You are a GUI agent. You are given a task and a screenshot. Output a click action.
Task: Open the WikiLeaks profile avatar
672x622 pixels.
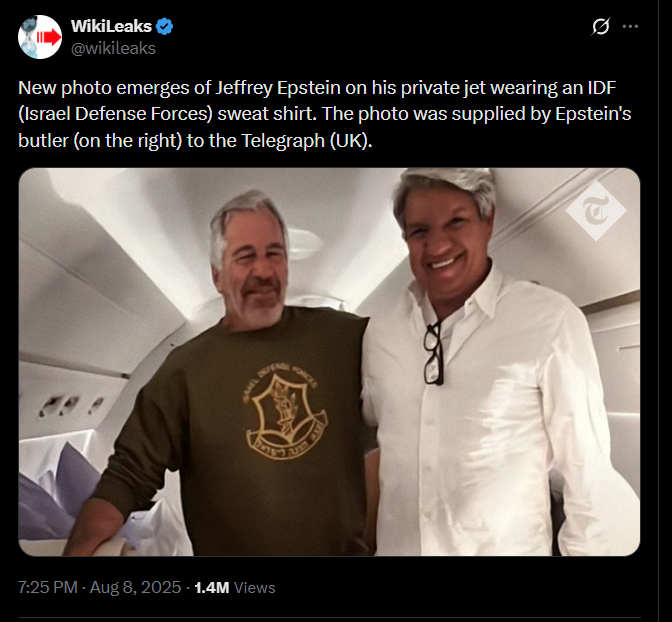(x=40, y=37)
